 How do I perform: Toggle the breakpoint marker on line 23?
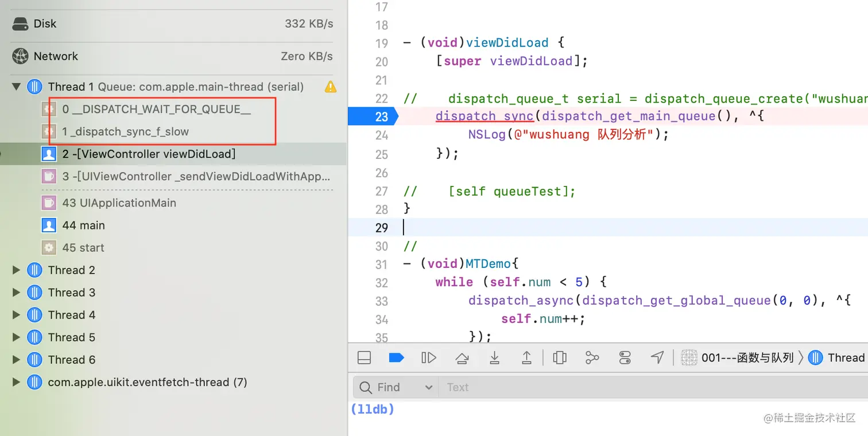tap(373, 117)
